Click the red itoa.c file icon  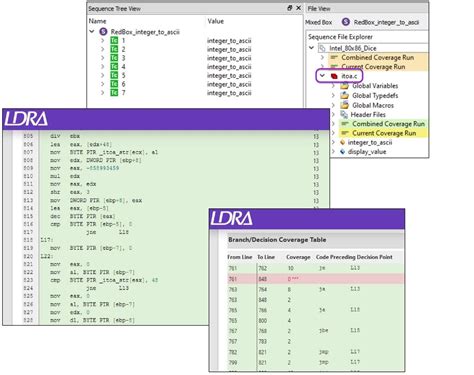point(334,76)
